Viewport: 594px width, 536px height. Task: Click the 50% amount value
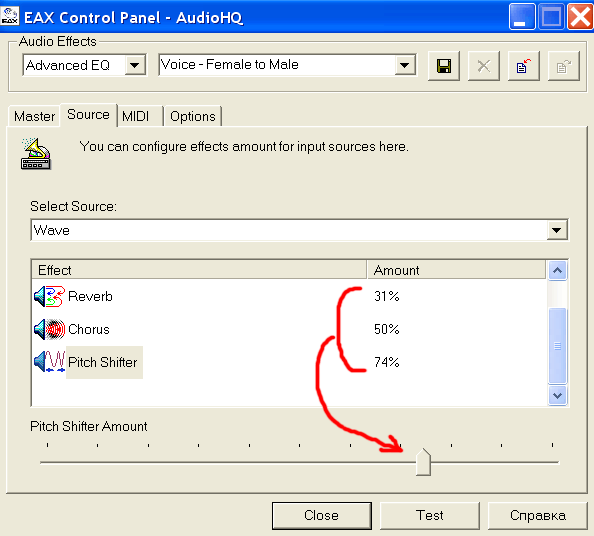tap(386, 329)
